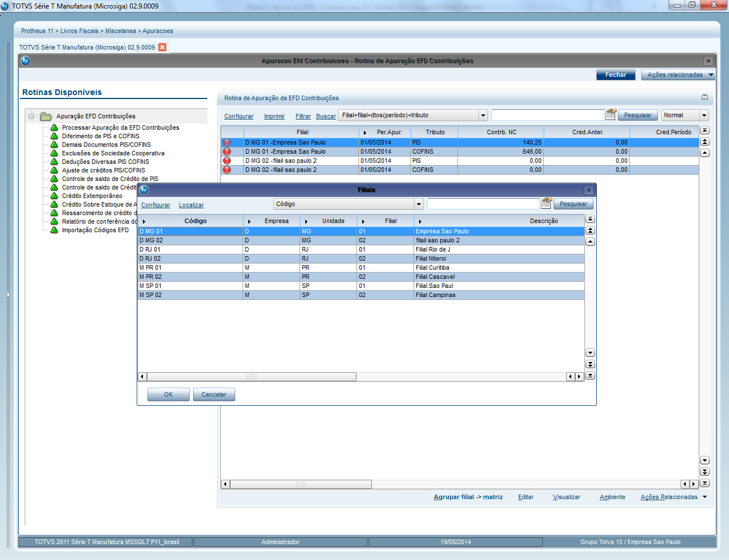The image size is (729, 560).
Task: Click the Filiais search text field
Action: tap(483, 204)
